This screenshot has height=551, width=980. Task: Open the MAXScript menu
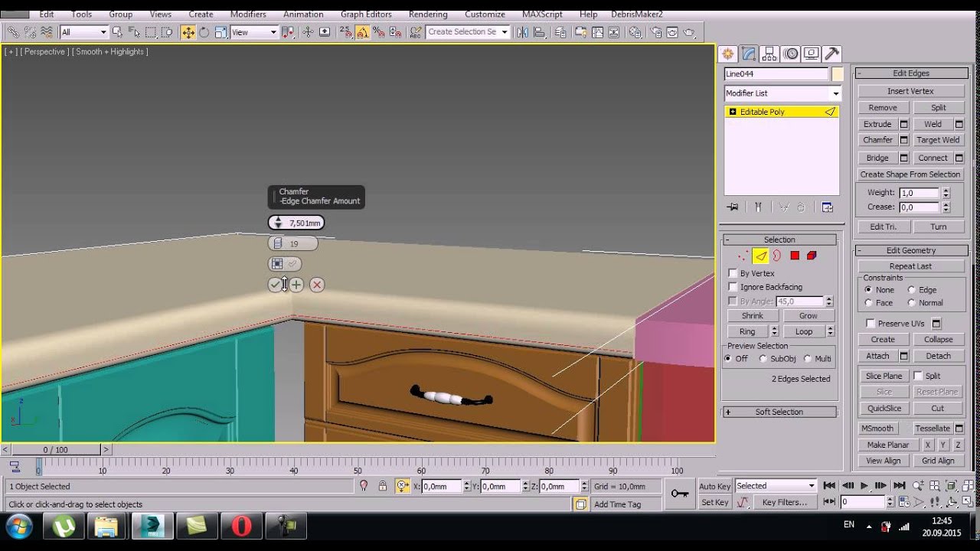[542, 14]
